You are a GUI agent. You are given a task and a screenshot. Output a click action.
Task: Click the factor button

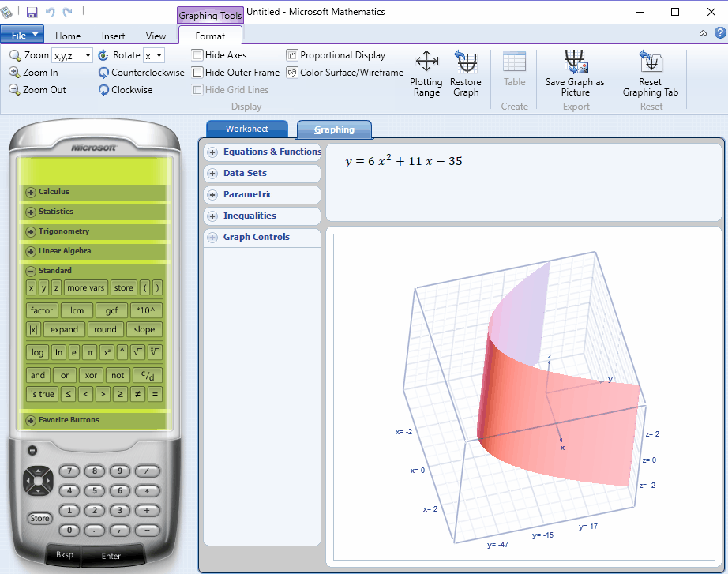(41, 310)
